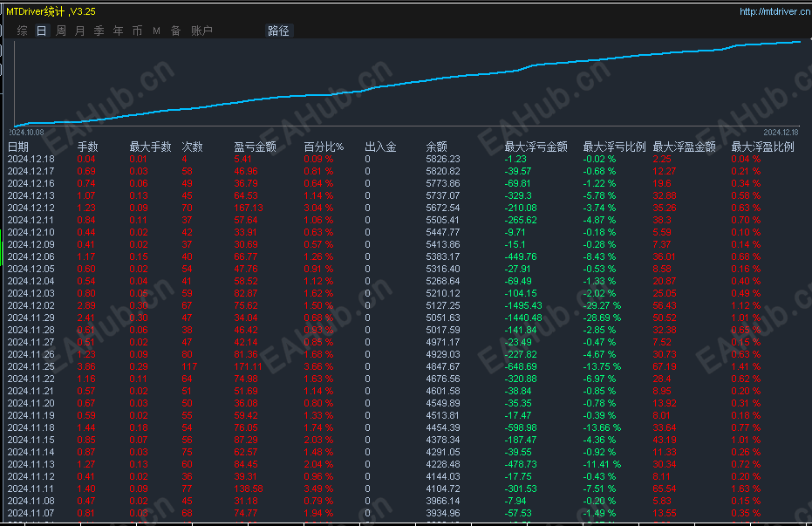
Task: Click max floating loss -1495.43
Action: (522, 305)
